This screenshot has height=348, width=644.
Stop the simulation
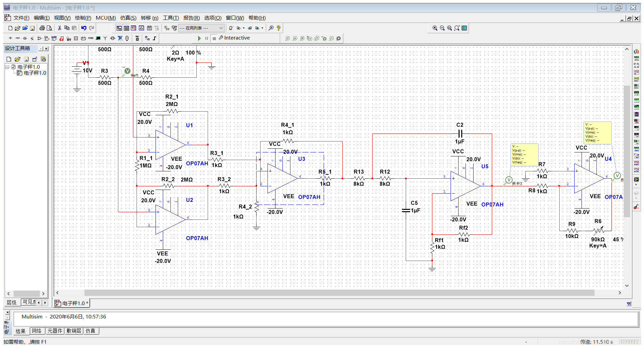coord(214,38)
